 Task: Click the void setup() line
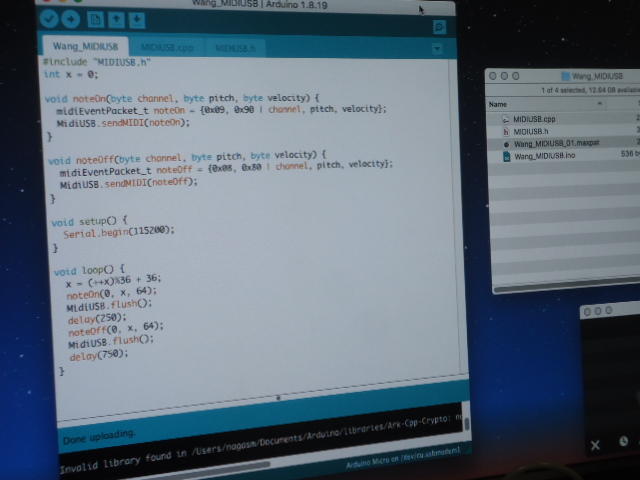89,222
